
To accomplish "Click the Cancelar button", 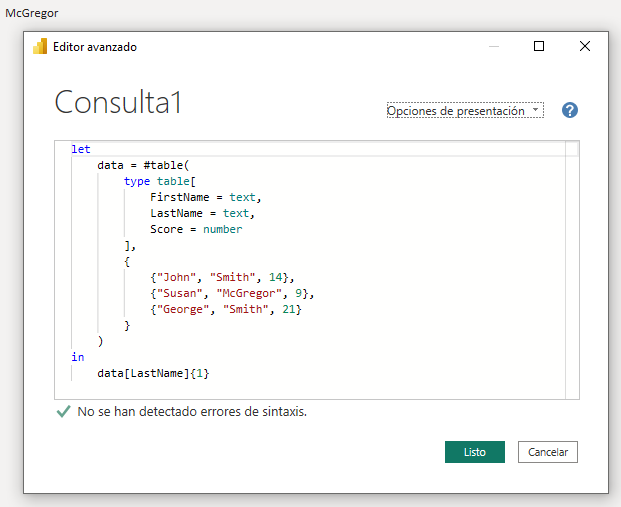I will pyautogui.click(x=547, y=452).
